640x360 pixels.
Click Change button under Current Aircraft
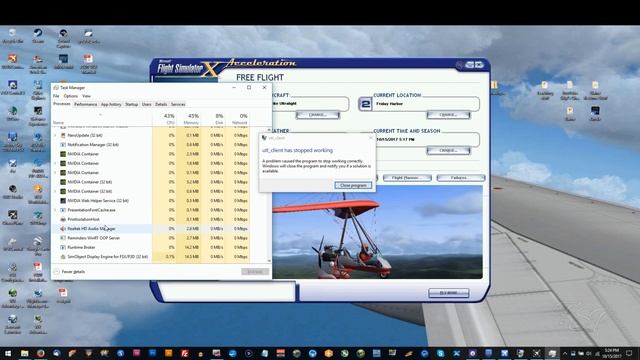318,115
